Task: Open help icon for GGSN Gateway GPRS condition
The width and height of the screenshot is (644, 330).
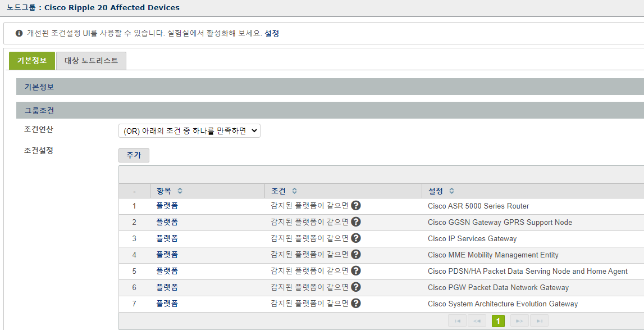Action: point(356,222)
